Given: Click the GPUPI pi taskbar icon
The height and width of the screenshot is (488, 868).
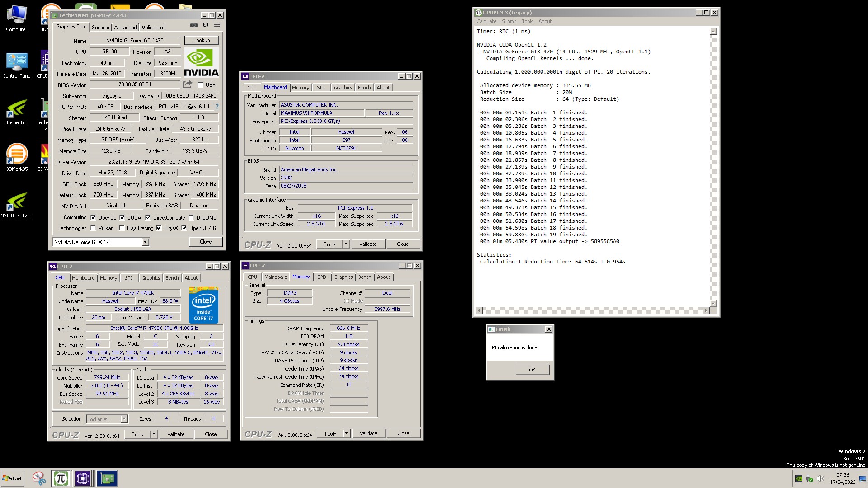Looking at the screenshot, I should click(x=61, y=479).
